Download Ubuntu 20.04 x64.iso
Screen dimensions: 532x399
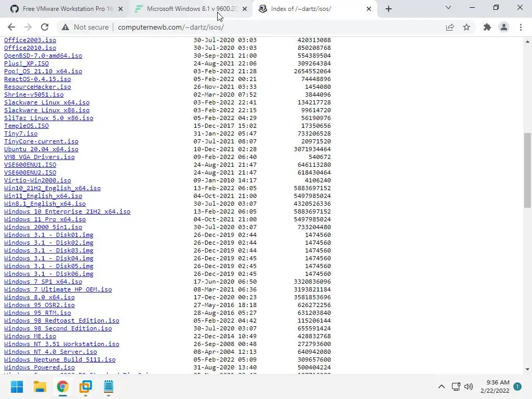(x=41, y=149)
